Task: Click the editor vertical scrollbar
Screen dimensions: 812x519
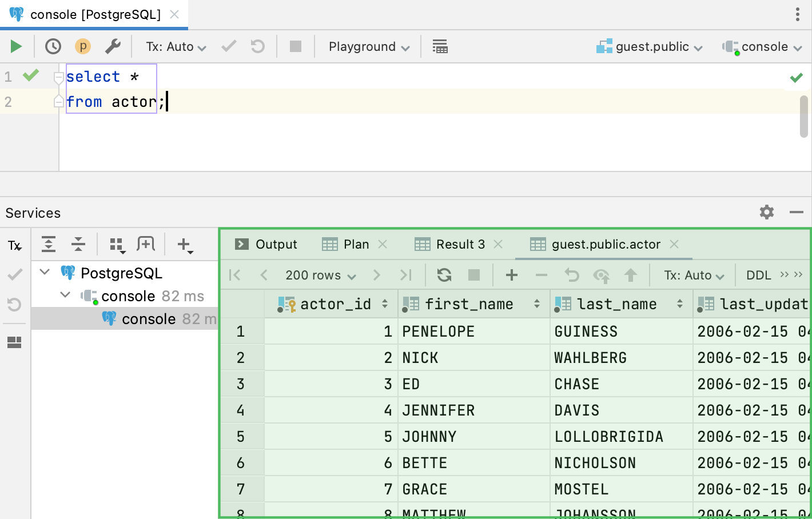Action: pyautogui.click(x=803, y=117)
